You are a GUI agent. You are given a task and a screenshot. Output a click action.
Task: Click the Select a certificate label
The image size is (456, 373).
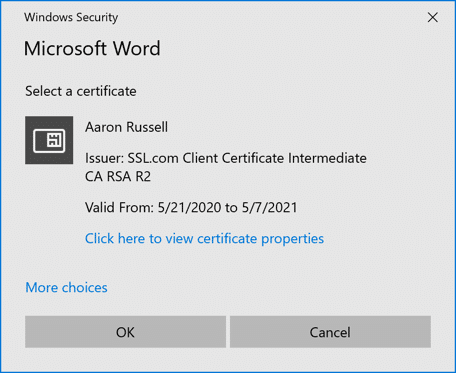(x=81, y=91)
